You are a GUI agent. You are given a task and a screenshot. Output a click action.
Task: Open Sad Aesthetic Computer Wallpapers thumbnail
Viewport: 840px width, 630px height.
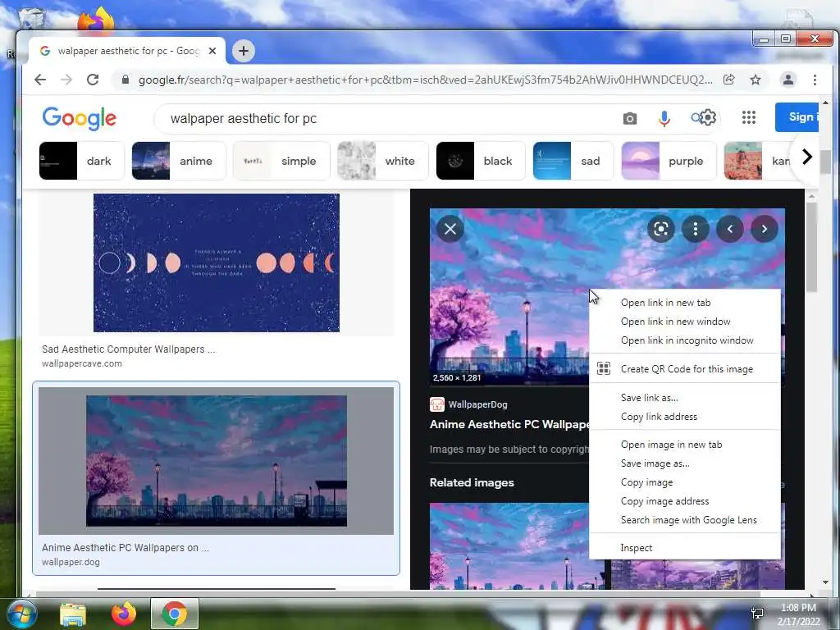[217, 263]
